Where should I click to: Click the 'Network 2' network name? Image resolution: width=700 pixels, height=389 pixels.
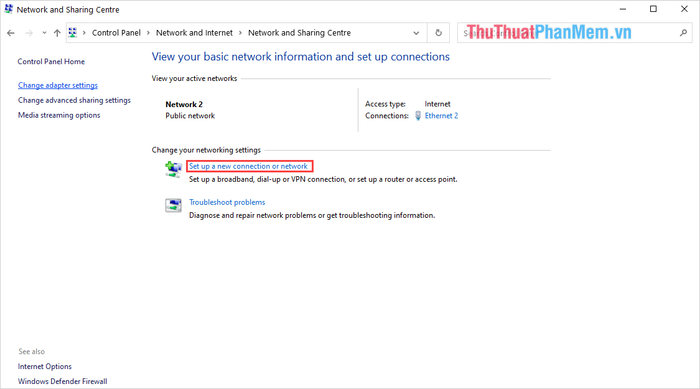click(184, 105)
